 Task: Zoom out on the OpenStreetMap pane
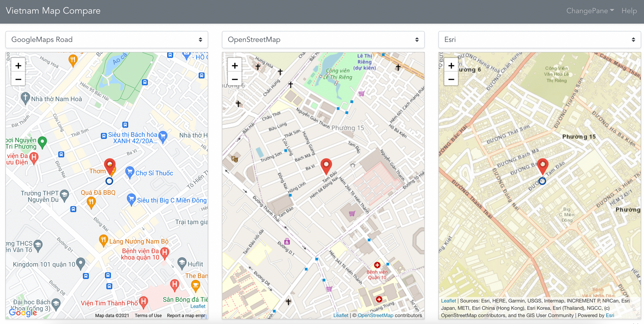point(235,79)
